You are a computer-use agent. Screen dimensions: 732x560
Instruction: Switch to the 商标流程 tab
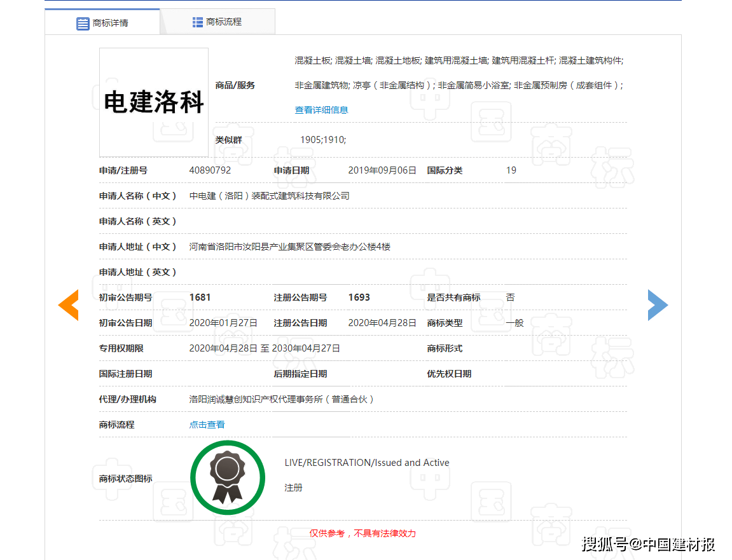[218, 22]
